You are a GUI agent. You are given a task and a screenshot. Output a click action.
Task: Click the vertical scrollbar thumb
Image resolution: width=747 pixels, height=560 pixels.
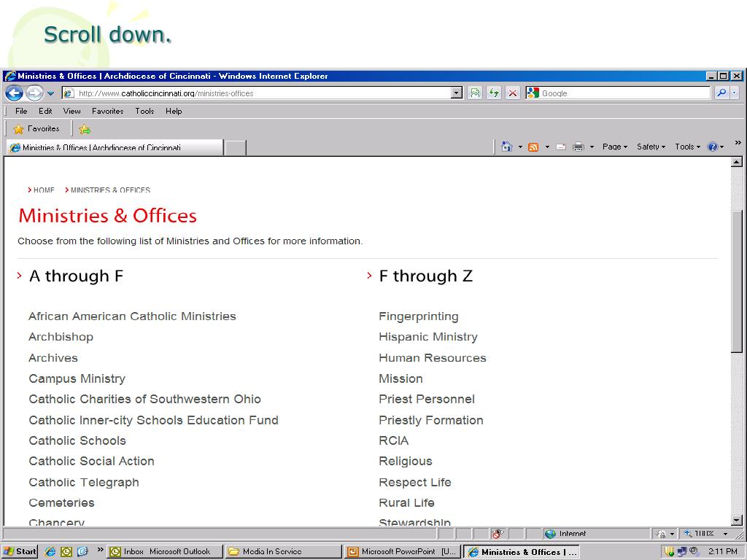point(737,281)
